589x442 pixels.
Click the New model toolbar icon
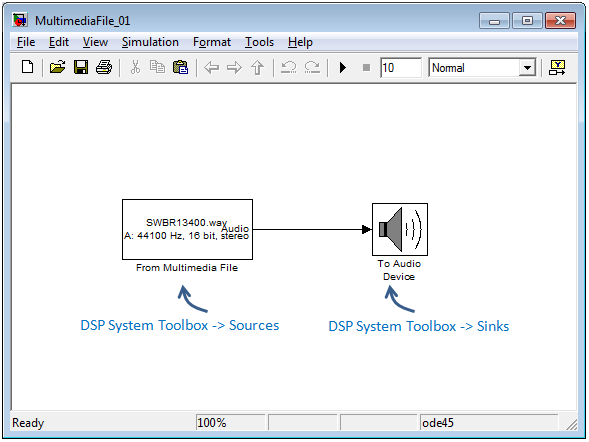(x=27, y=68)
